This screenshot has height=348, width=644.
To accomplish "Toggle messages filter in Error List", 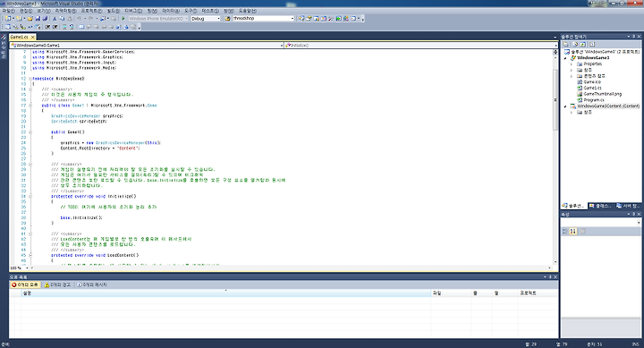I will point(91,284).
